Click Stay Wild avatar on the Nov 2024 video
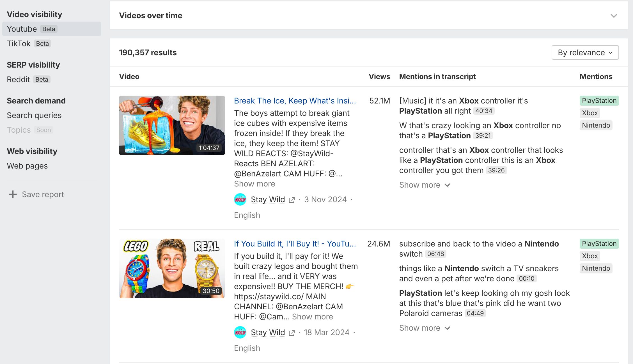Screen dimensions: 633x364 (240, 199)
